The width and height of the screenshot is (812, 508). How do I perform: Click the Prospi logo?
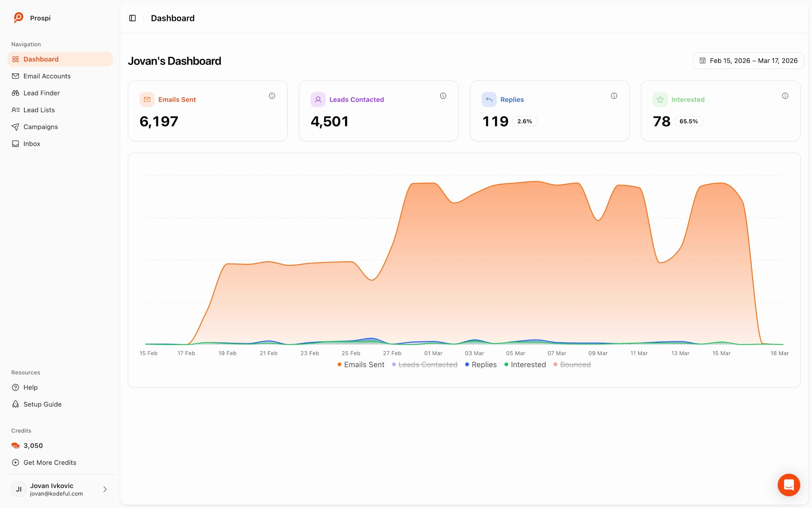pyautogui.click(x=32, y=18)
